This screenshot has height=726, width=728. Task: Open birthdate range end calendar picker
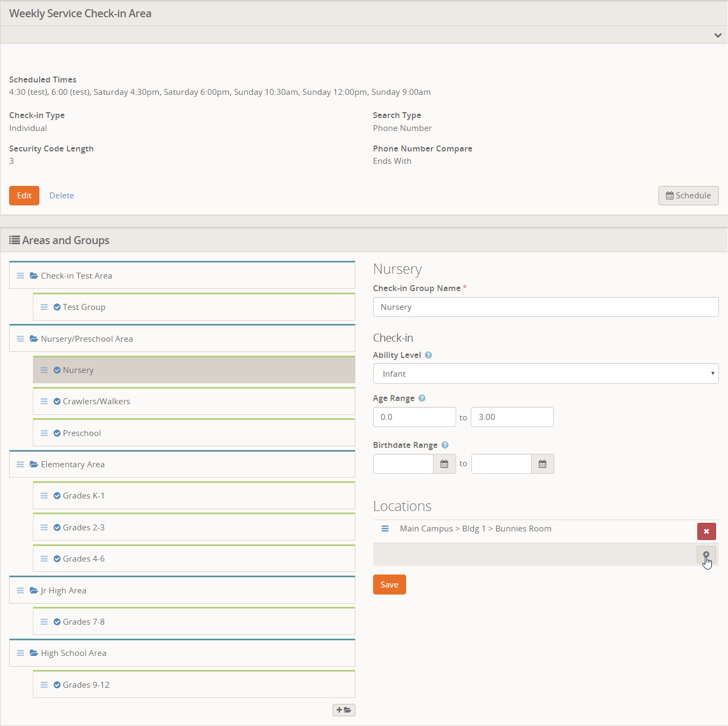point(542,464)
